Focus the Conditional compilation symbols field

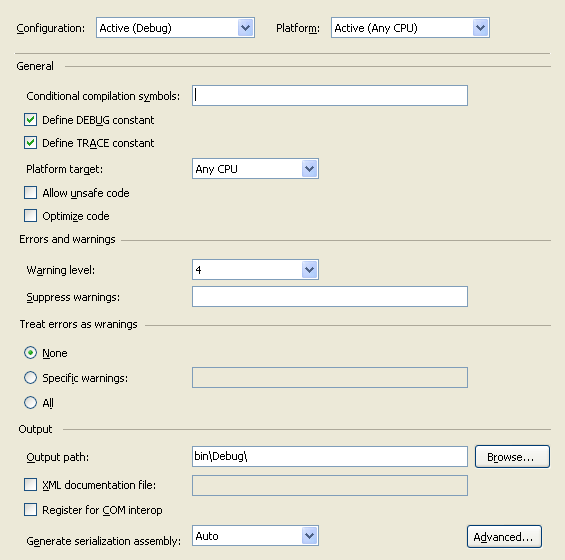(x=330, y=95)
